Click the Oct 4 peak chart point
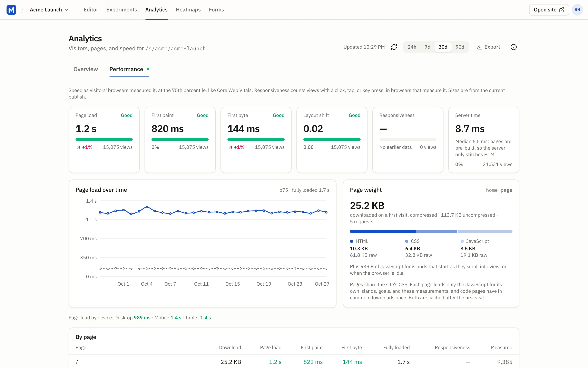Viewport: 588px width, 368px height. [x=147, y=207]
